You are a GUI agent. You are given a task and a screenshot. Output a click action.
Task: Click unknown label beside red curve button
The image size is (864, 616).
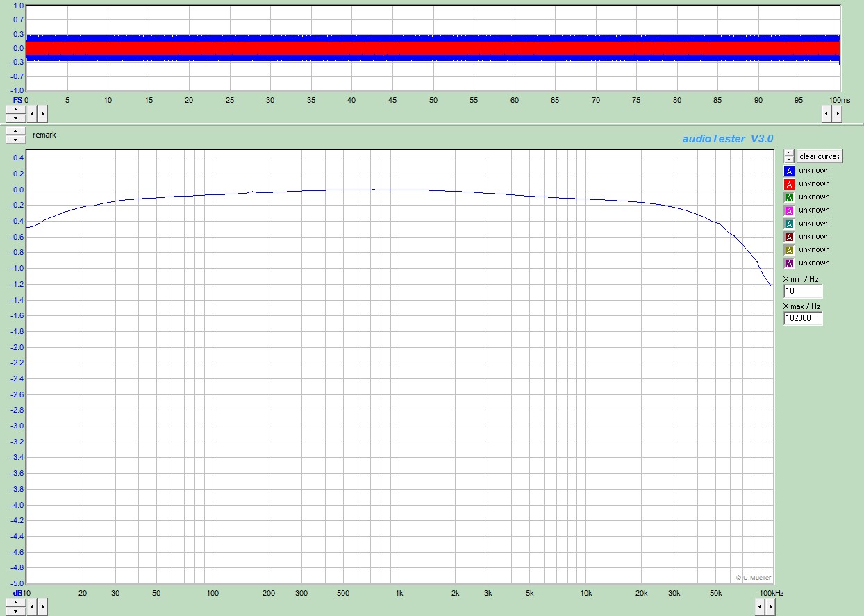[x=814, y=184]
